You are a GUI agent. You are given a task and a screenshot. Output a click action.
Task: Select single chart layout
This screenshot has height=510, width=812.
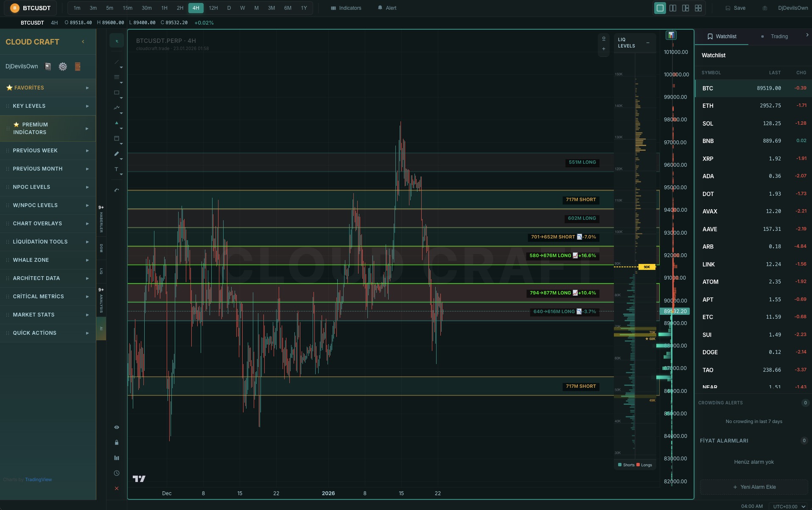660,8
